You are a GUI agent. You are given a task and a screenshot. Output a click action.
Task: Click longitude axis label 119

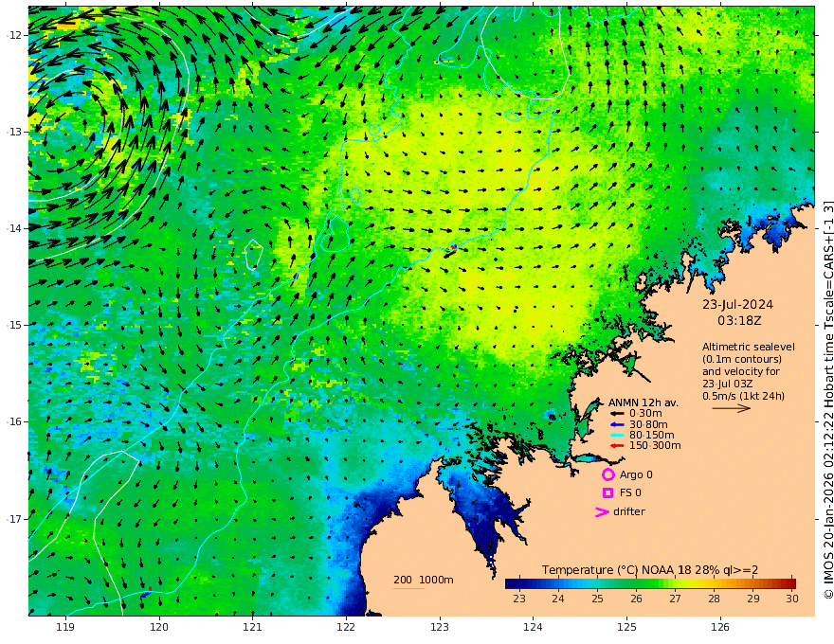coord(65,628)
